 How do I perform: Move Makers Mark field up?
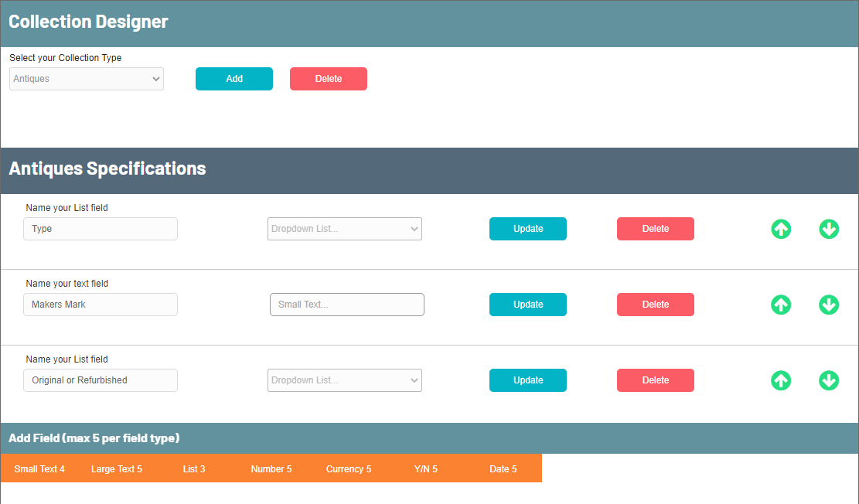click(x=781, y=305)
